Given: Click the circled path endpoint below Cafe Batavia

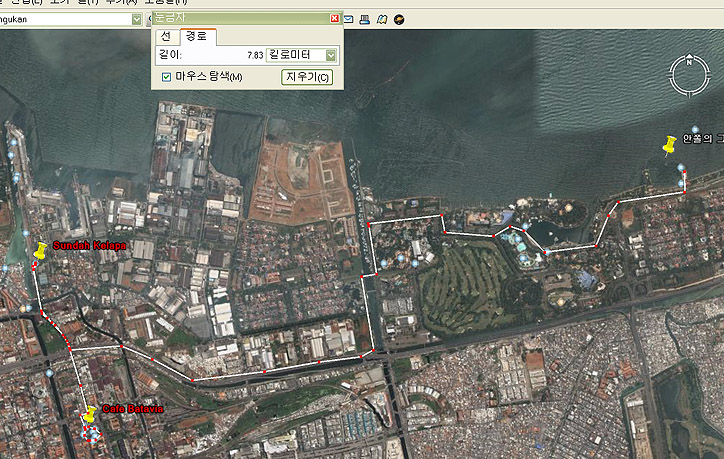Looking at the screenshot, I should (x=90, y=435).
